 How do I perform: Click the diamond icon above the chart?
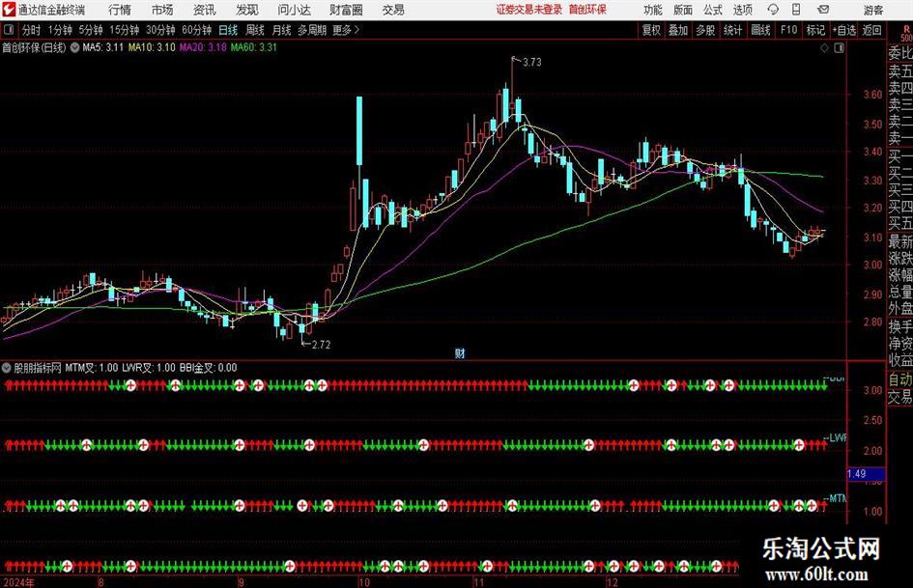pos(824,48)
